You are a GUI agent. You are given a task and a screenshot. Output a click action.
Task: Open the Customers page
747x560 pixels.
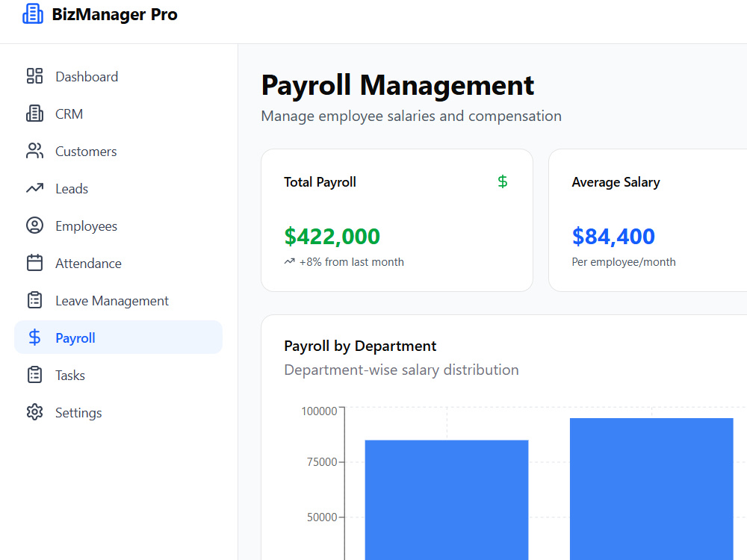(119, 151)
